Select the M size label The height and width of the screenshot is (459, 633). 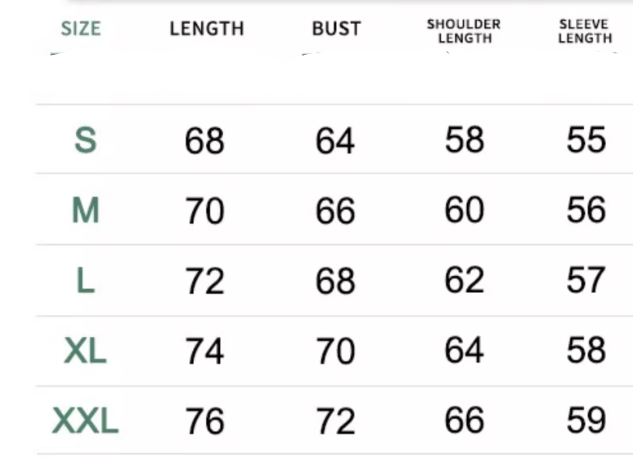coord(86,210)
